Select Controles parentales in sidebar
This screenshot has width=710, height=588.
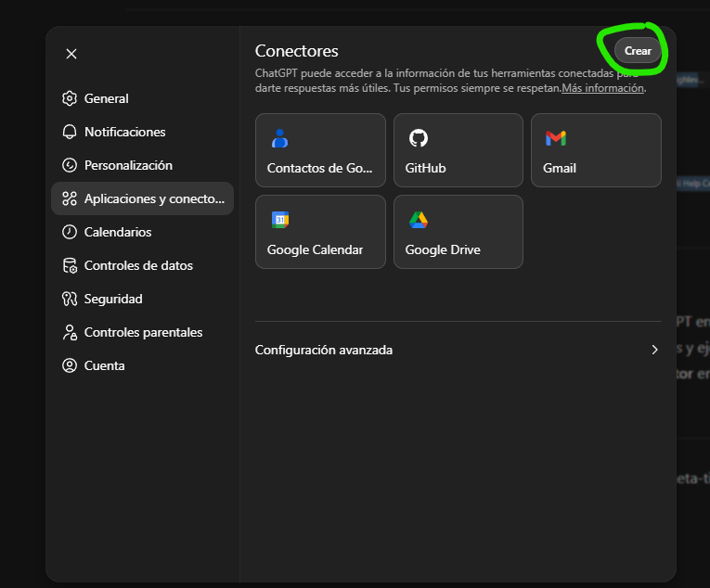[142, 332]
